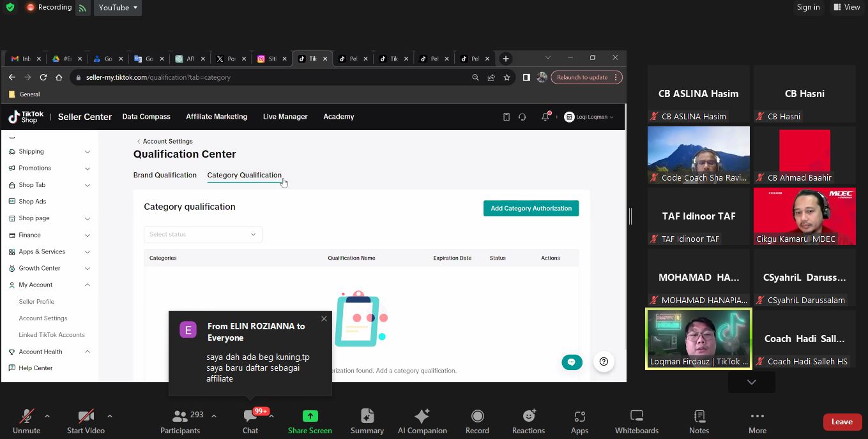This screenshot has width=868, height=439.
Task: Close the chat message popup
Action: coord(324,318)
